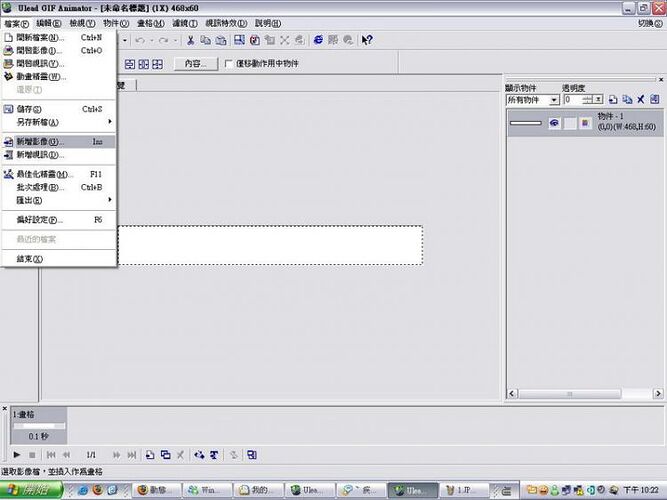
Task: Expand 另存新檔 (Save As) submenu arrow
Action: click(110, 122)
